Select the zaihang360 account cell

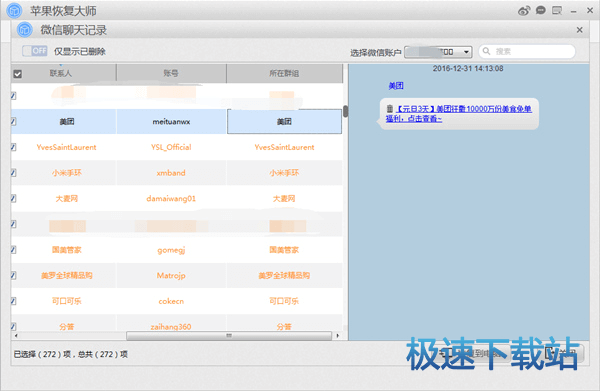[171, 324]
